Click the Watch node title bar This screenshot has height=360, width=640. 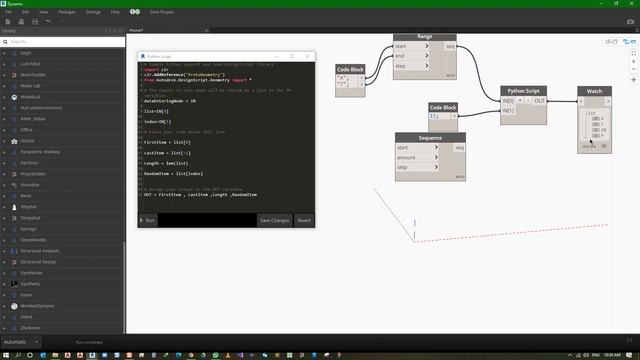[594, 91]
